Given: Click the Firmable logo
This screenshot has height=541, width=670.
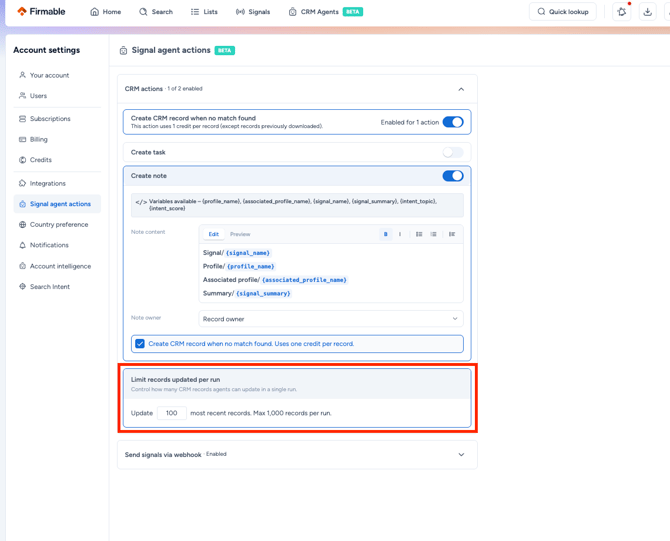Looking at the screenshot, I should (41, 12).
